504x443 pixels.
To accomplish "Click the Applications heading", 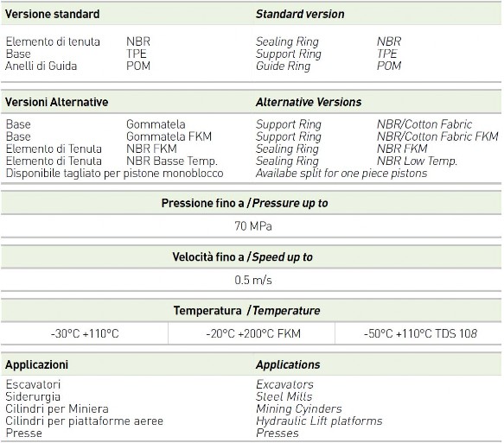I will (x=288, y=364).
